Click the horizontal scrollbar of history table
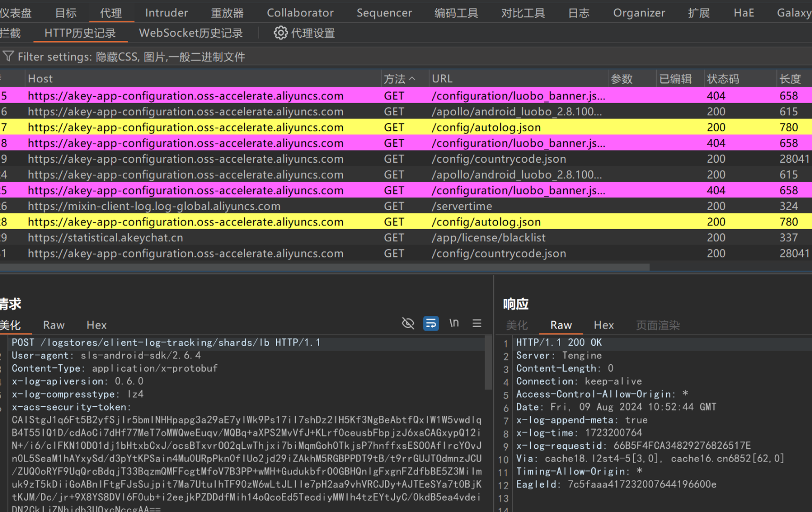The image size is (812, 512). tap(324, 267)
